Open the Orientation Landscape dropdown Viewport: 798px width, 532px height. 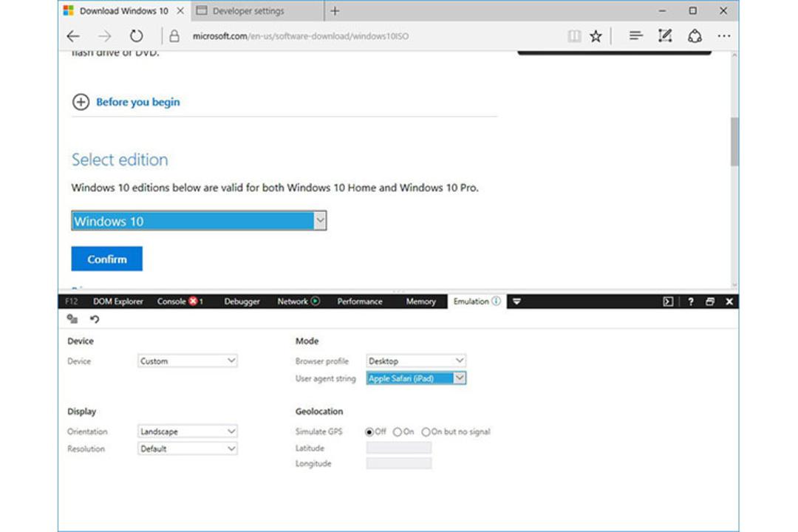[x=187, y=432]
